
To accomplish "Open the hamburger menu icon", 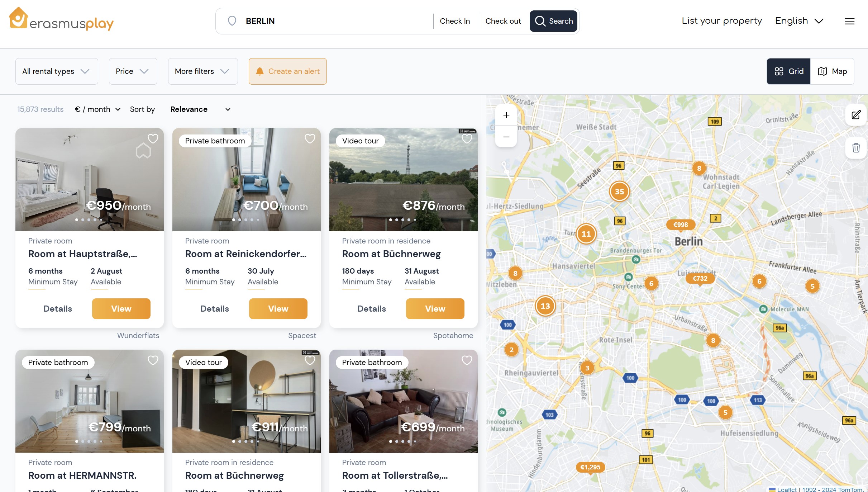I will tap(849, 21).
